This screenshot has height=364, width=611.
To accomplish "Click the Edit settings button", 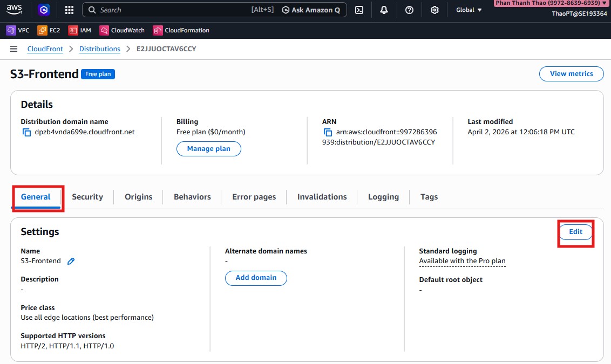I will tap(575, 232).
